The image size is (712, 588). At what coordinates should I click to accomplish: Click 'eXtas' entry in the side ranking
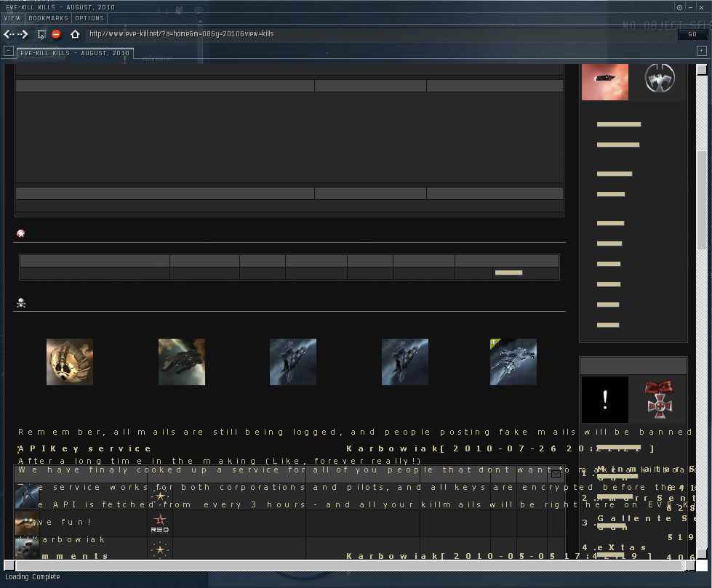tap(621, 547)
